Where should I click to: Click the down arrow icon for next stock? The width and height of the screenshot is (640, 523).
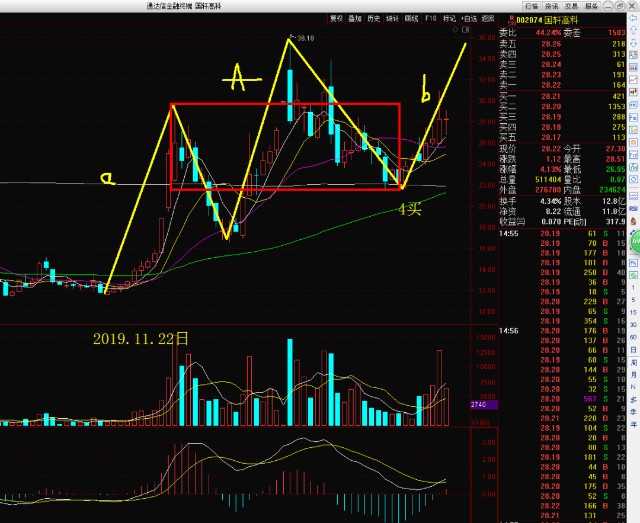click(x=634, y=42)
